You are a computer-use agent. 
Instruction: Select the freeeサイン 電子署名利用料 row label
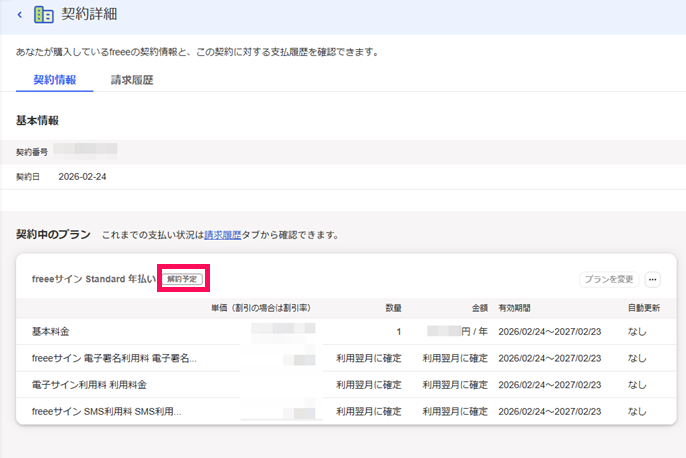[x=114, y=358]
